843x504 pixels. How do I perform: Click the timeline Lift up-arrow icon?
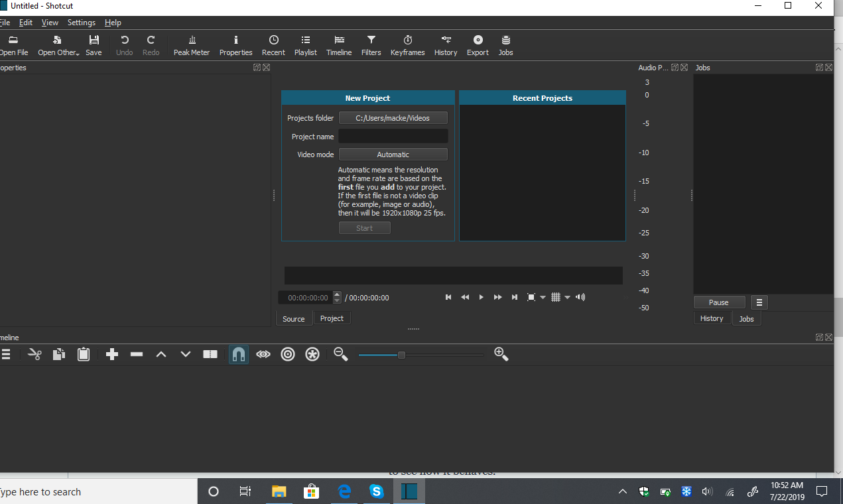(x=161, y=354)
